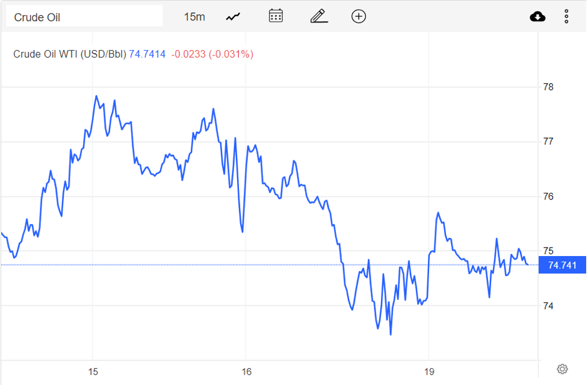Click the 74 price axis label
Image resolution: width=588 pixels, height=385 pixels.
click(x=548, y=306)
